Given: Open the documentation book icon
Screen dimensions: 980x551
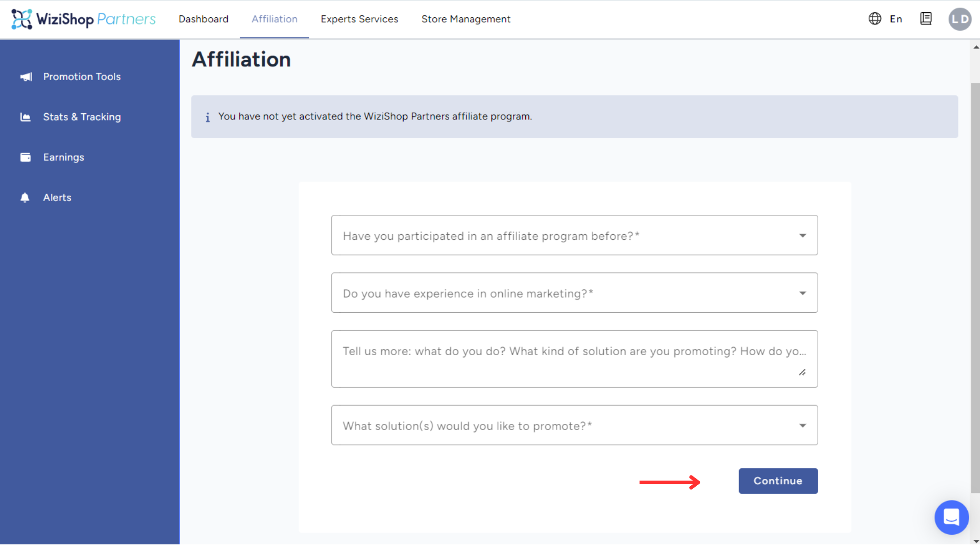Looking at the screenshot, I should (x=926, y=19).
